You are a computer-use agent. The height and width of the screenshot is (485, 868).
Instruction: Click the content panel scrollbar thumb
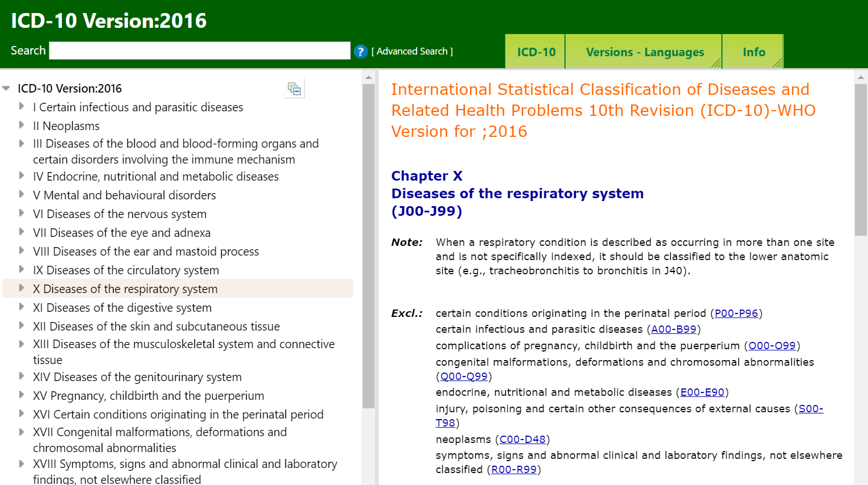[861, 160]
